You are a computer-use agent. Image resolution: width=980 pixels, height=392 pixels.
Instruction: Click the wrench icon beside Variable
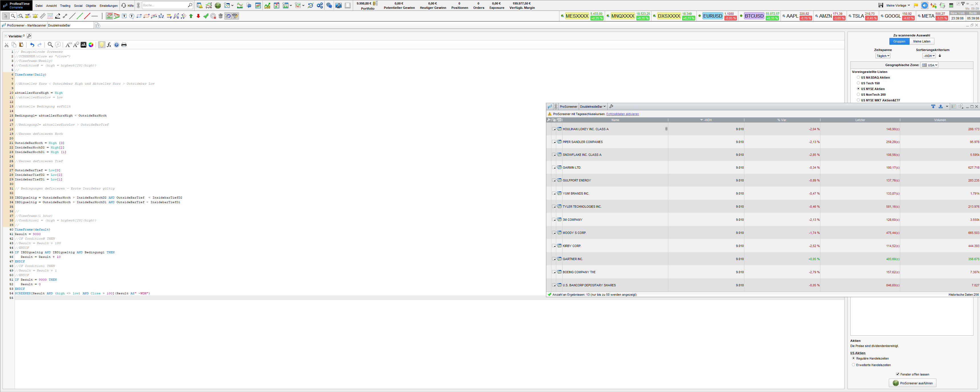pos(29,36)
